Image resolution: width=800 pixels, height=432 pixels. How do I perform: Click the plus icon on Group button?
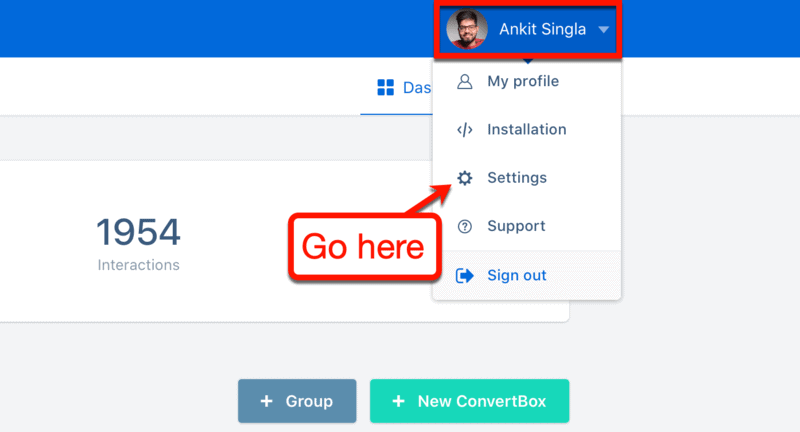click(x=266, y=401)
